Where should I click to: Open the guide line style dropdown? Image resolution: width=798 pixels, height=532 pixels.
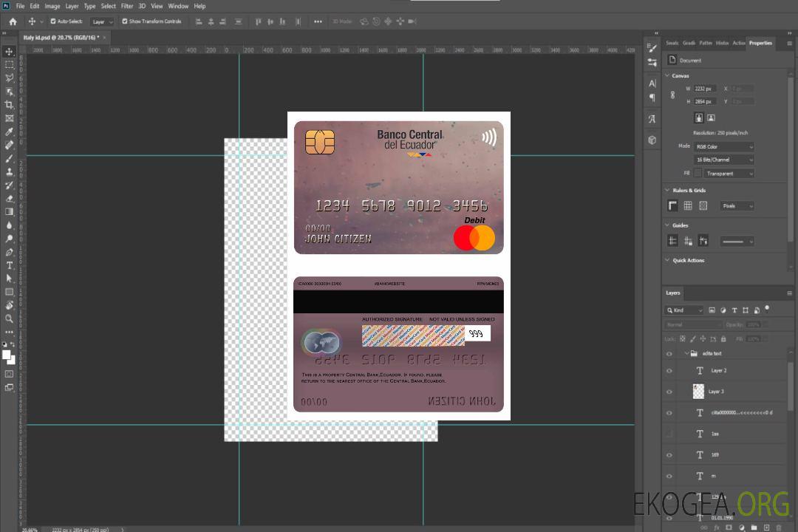click(x=737, y=242)
